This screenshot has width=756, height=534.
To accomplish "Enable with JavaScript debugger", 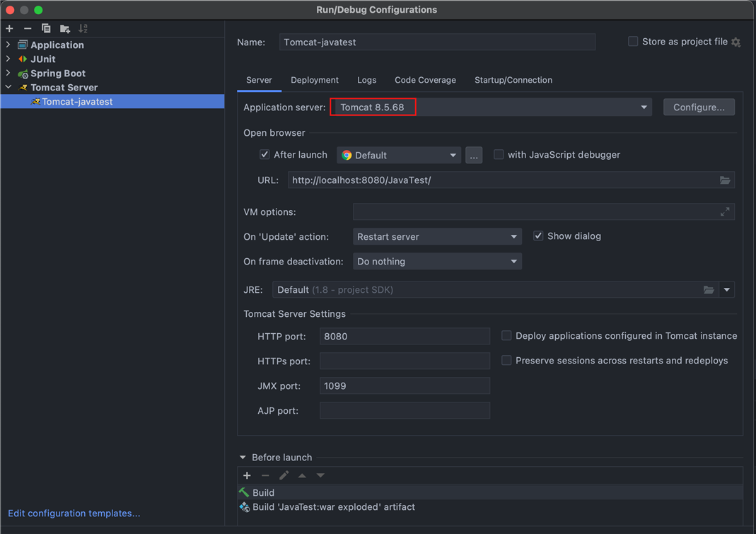I will (499, 154).
